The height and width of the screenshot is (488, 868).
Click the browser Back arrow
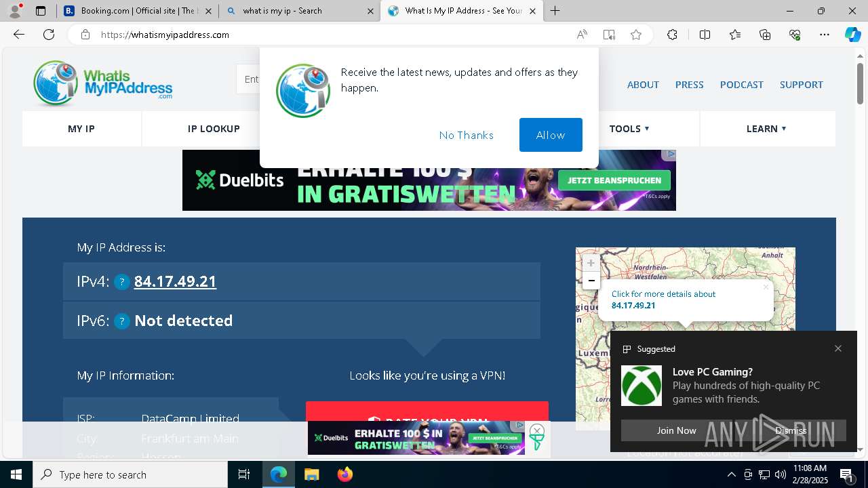(19, 35)
